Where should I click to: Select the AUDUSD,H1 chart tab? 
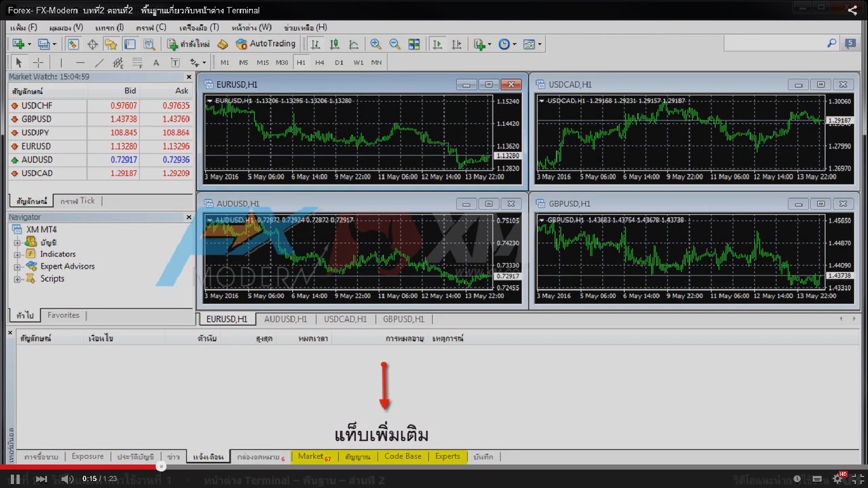pos(285,319)
